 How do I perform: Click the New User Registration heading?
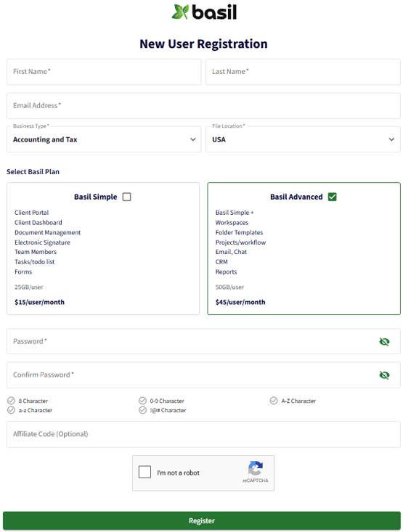(204, 44)
